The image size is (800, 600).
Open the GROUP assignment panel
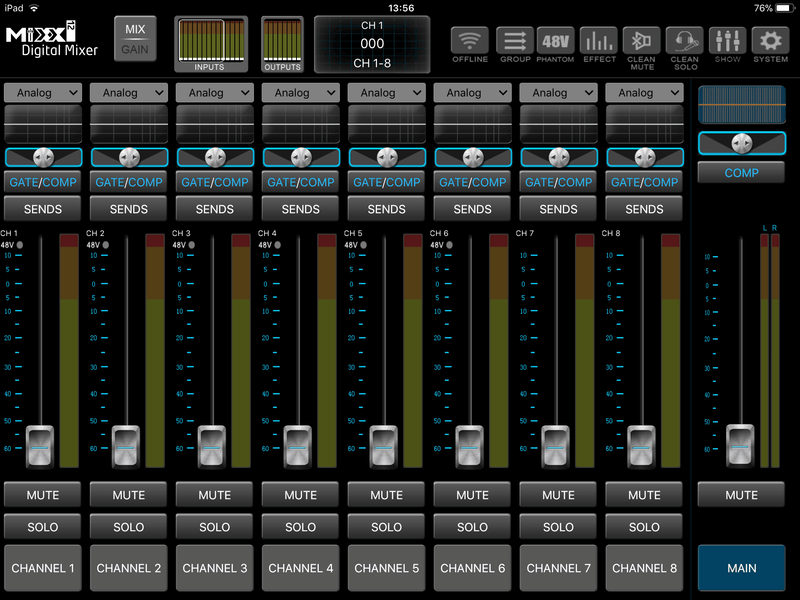(513, 42)
